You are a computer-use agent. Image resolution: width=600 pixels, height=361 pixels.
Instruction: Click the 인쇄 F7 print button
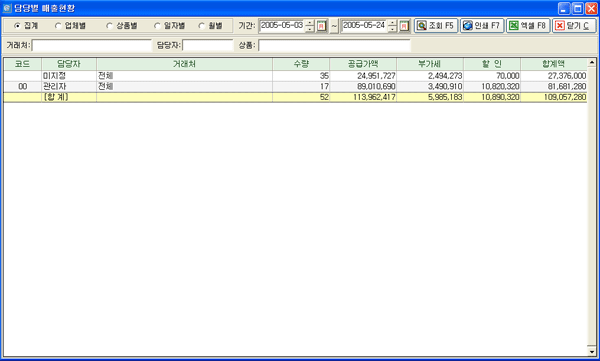[482, 26]
